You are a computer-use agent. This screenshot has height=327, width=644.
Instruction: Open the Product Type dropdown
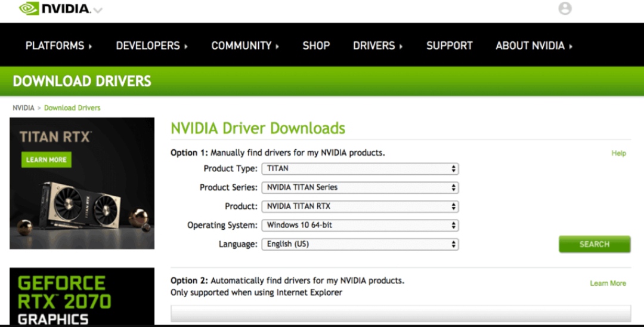pos(360,168)
